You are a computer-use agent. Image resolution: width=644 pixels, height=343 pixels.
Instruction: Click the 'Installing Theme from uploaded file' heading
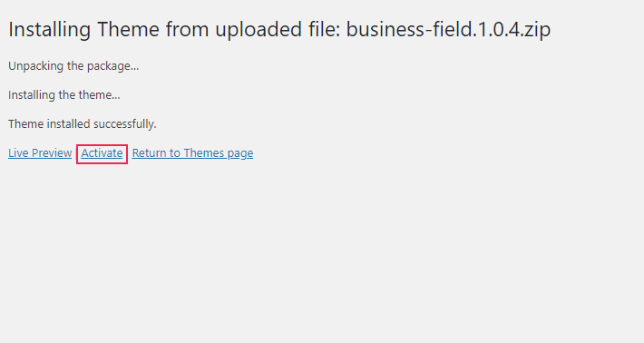279,30
